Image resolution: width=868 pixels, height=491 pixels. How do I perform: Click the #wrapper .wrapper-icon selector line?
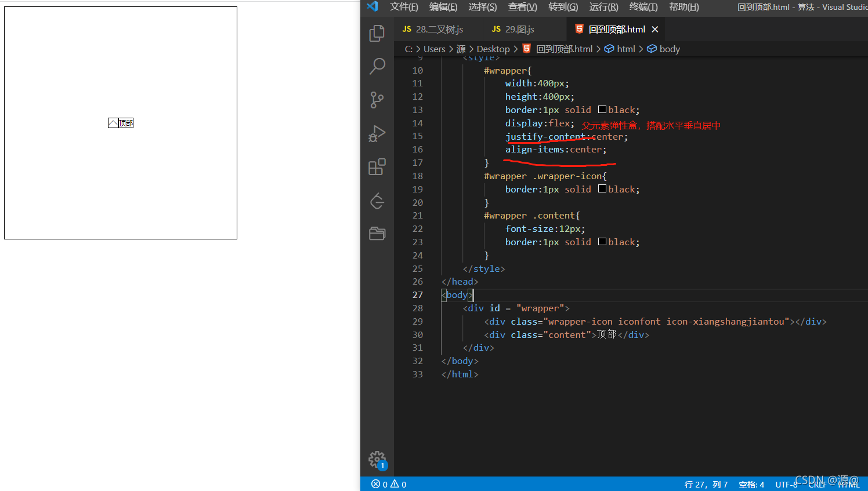pos(545,176)
